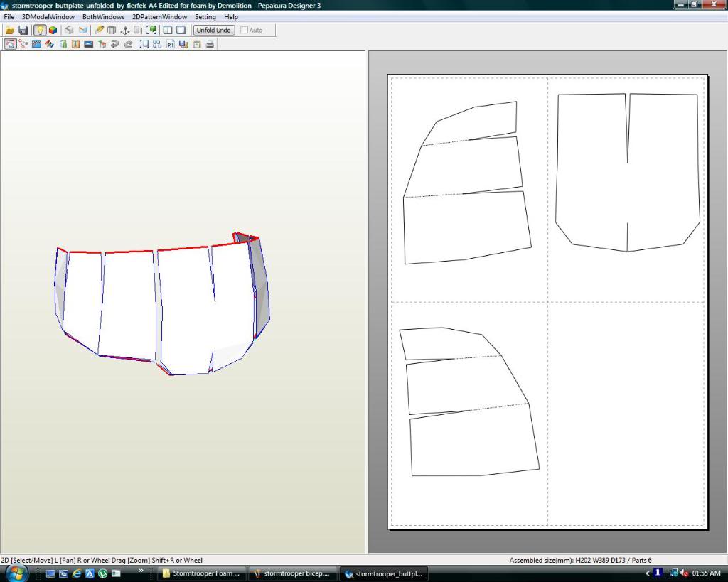Viewport: 728px width, 582px height.
Task: Switch to the stormtrooper bicep taskbar window
Action: pos(291,573)
